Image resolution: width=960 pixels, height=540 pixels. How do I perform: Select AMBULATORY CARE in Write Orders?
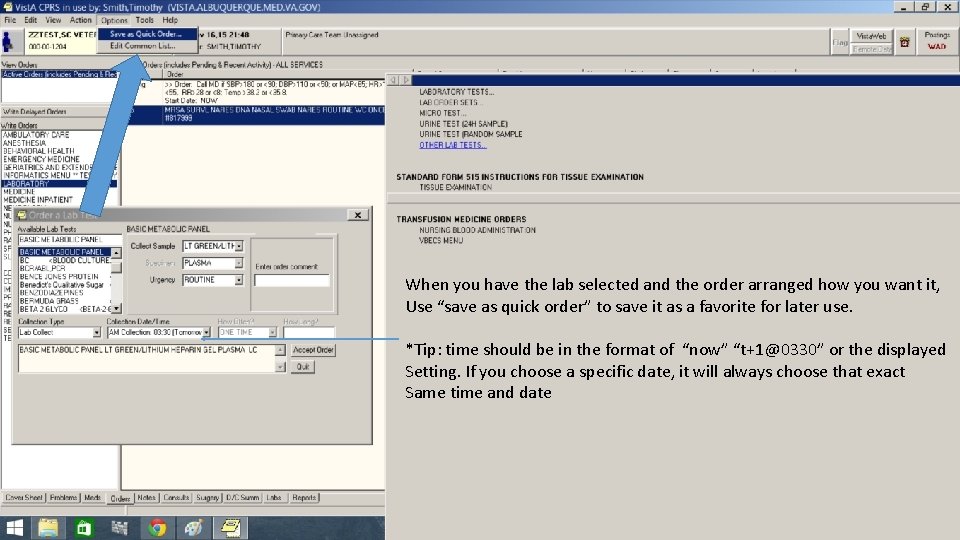(36, 135)
